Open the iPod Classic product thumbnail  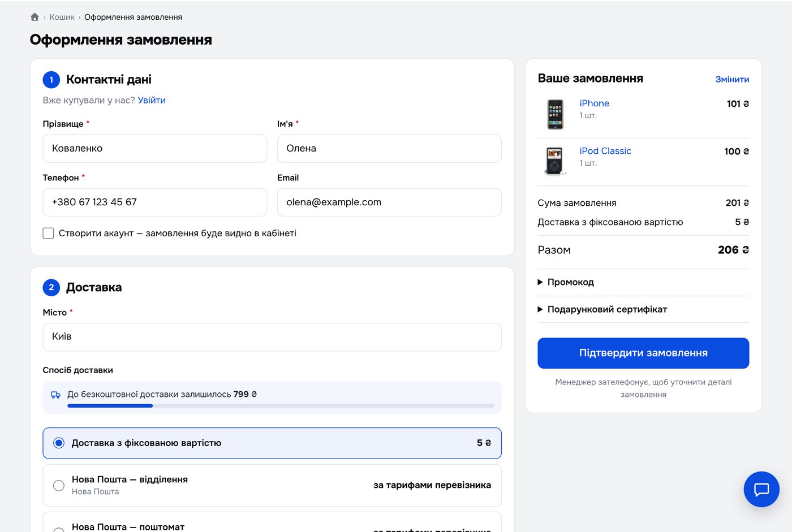pyautogui.click(x=555, y=162)
